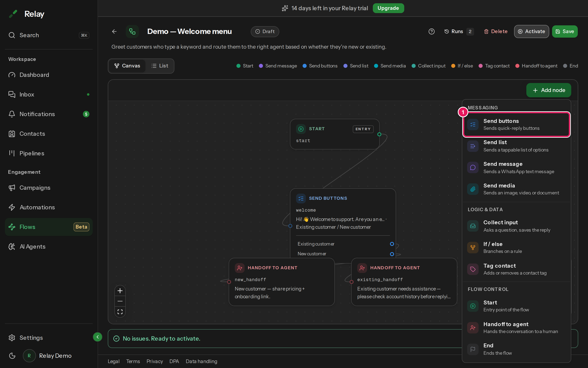The height and width of the screenshot is (368, 588).
Task: Click existing_handoff node input port
Action: coord(351,282)
